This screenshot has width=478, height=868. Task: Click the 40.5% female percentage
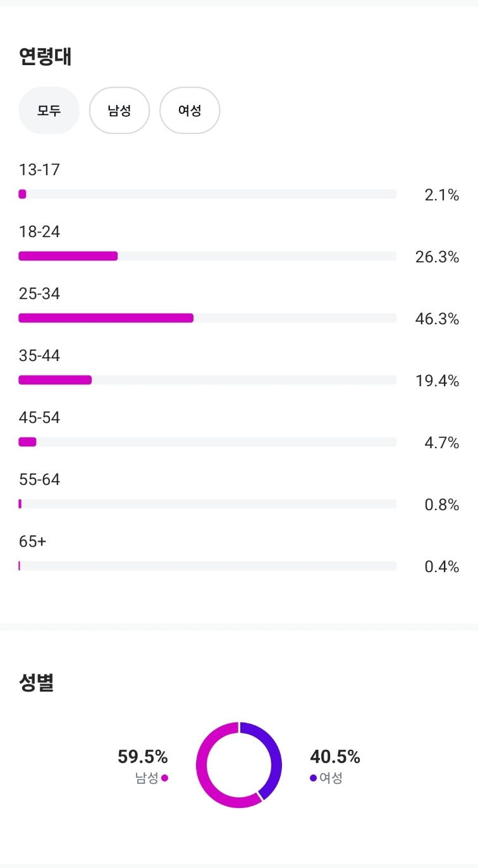click(335, 756)
